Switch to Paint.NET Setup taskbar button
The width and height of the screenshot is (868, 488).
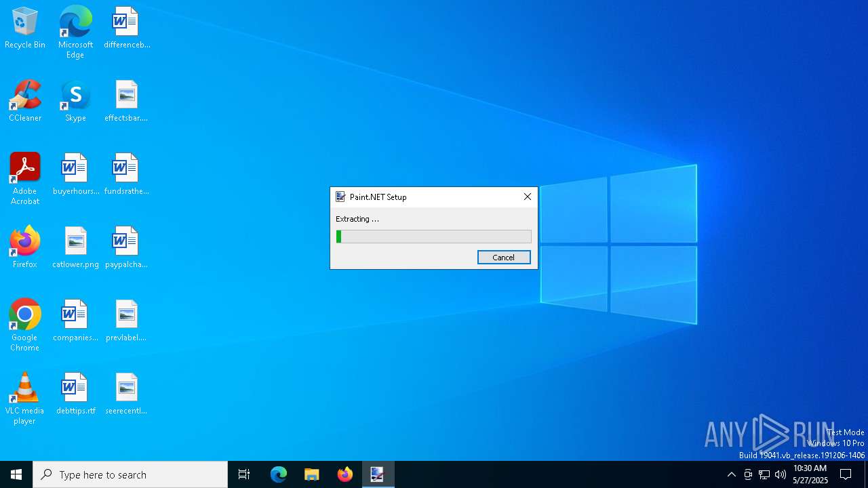tap(378, 474)
